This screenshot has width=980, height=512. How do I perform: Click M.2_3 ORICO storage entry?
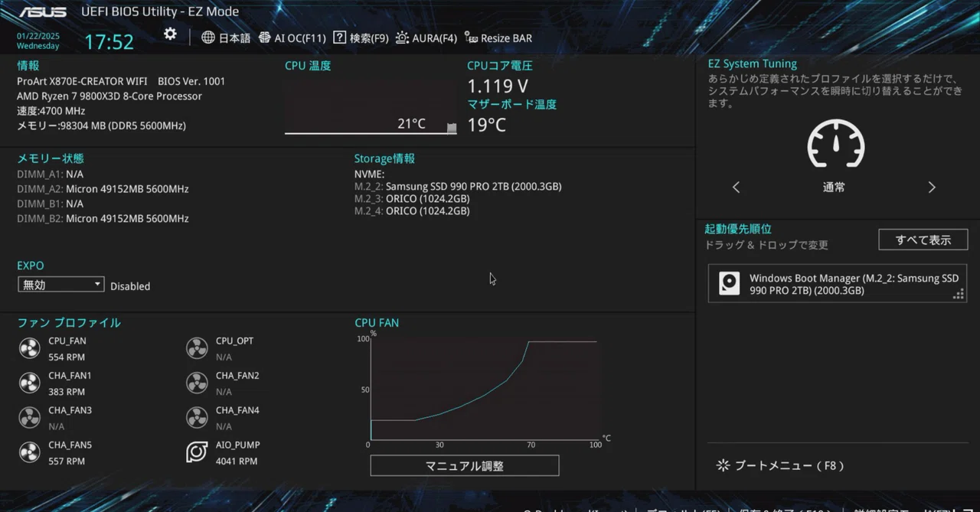(x=412, y=199)
